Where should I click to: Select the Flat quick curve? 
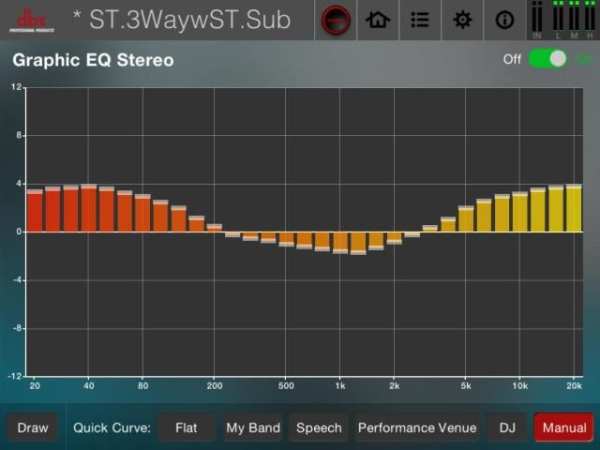point(186,427)
